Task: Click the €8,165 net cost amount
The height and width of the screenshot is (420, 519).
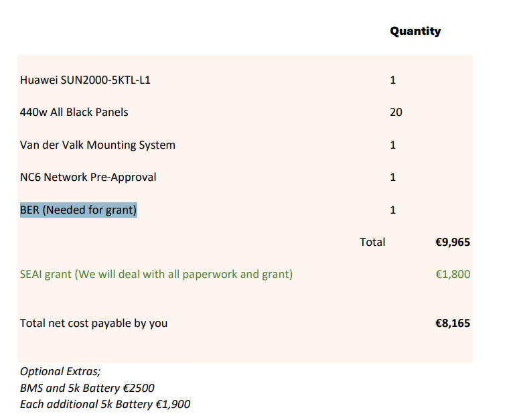Action: (x=453, y=323)
